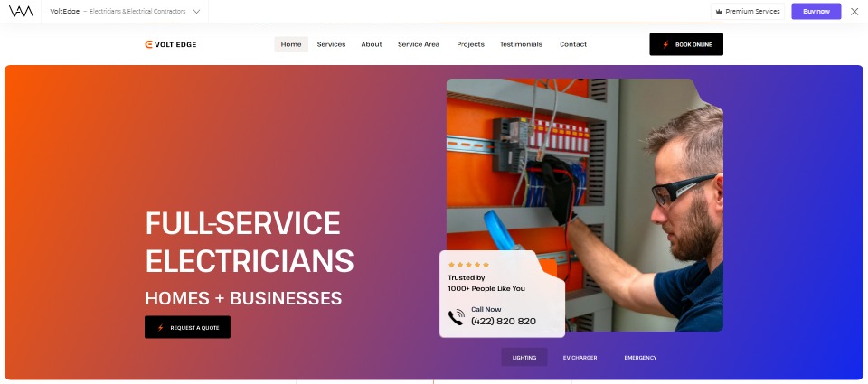Image resolution: width=868 pixels, height=384 pixels.
Task: Open the Testimonials page
Action: (521, 44)
